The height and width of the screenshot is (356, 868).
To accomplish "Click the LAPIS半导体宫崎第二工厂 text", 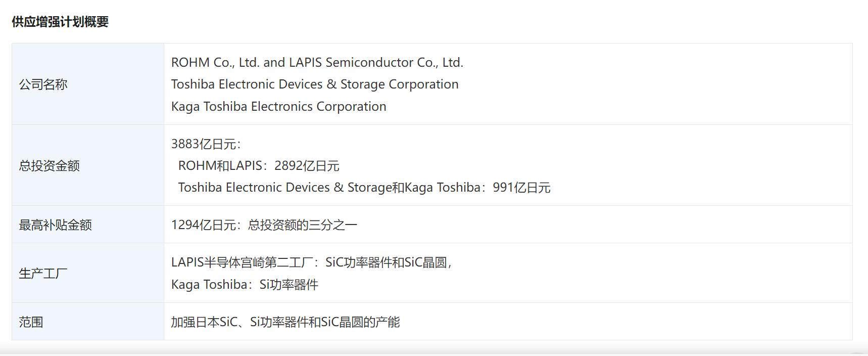I will 242,262.
